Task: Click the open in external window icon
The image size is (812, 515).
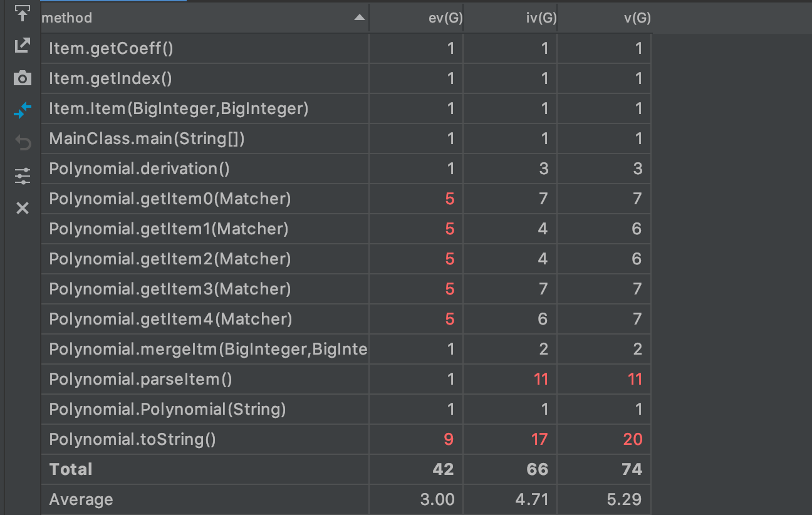Action: coord(23,45)
